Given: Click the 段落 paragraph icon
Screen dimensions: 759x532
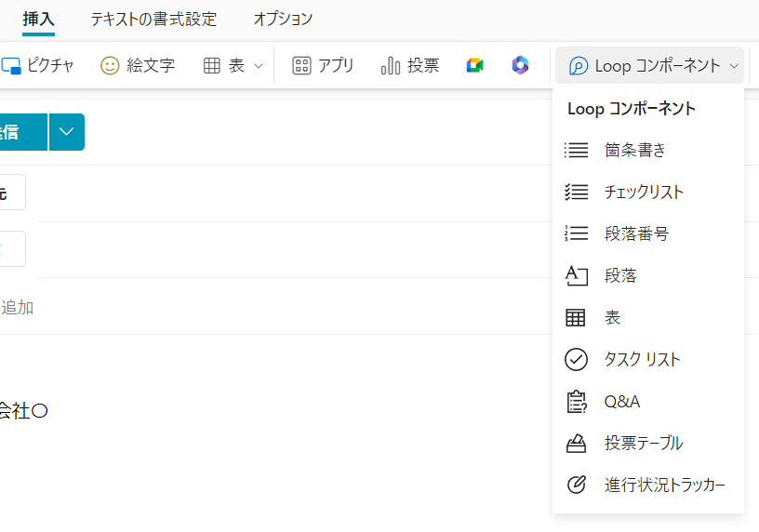Looking at the screenshot, I should 576,275.
